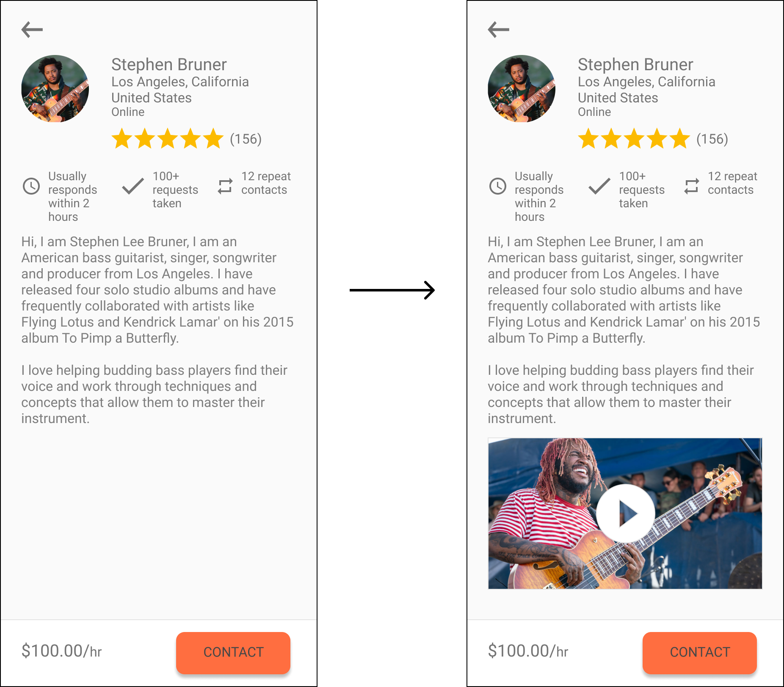Image resolution: width=784 pixels, height=687 pixels.
Task: Open Stephen Bruner's profile photo, right screen
Action: pyautogui.click(x=522, y=89)
